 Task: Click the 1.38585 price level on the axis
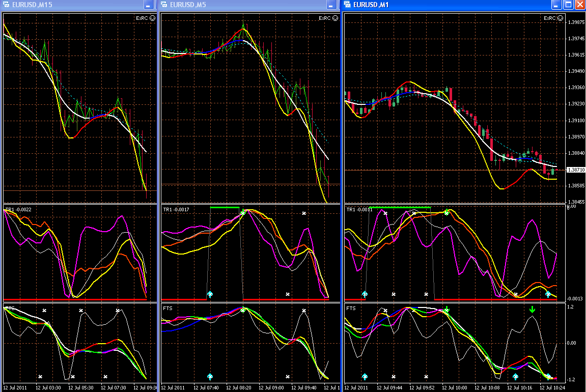pyautogui.click(x=576, y=185)
